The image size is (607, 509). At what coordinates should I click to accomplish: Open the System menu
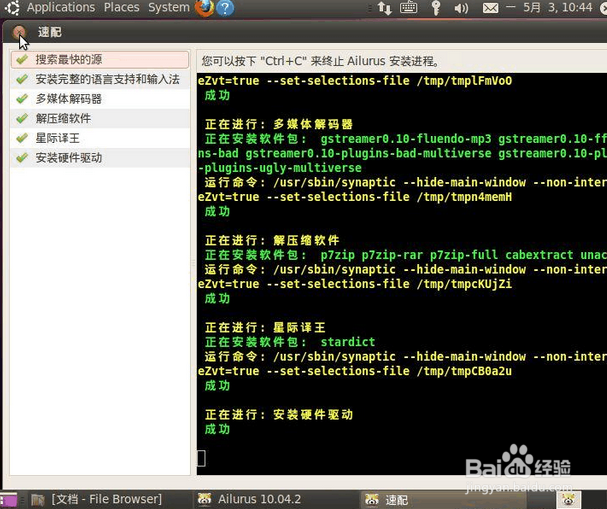[x=169, y=7]
